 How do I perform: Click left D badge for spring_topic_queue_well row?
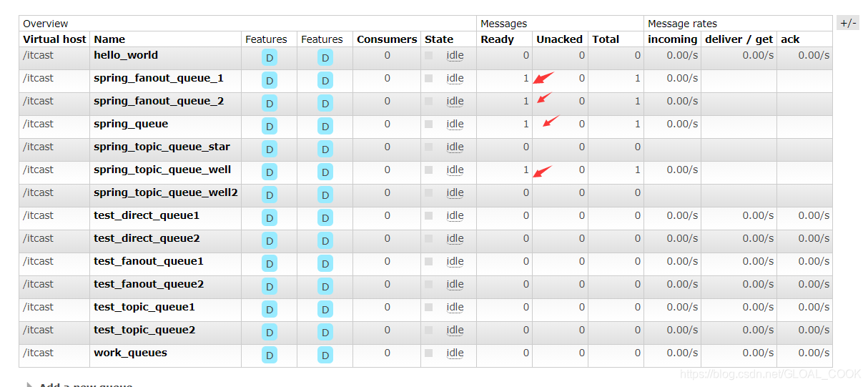click(x=270, y=172)
